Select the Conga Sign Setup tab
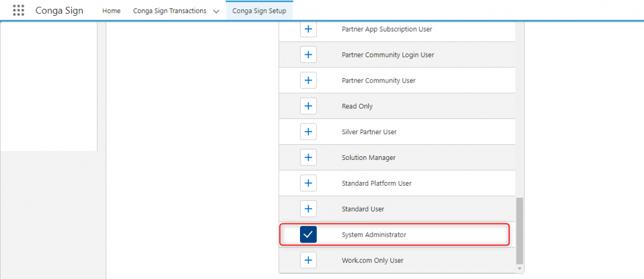Viewport: 644px width, 279px height. tap(259, 11)
